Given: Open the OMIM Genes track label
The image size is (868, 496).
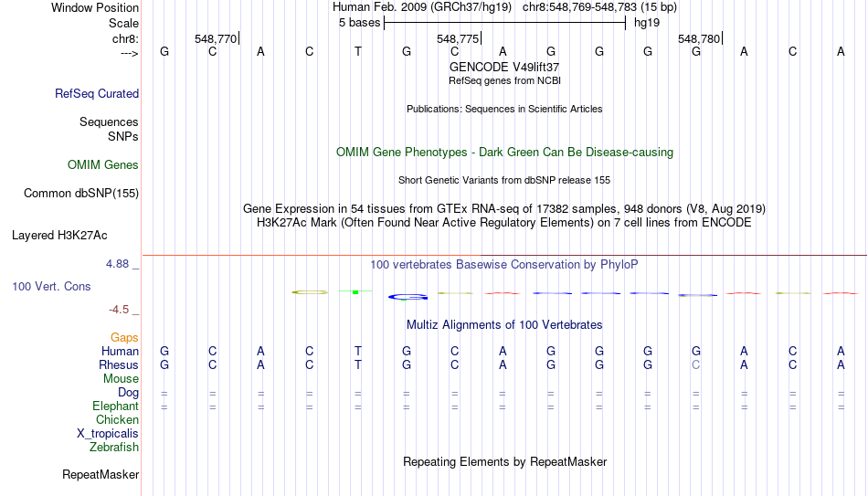Looking at the screenshot, I should [x=103, y=165].
